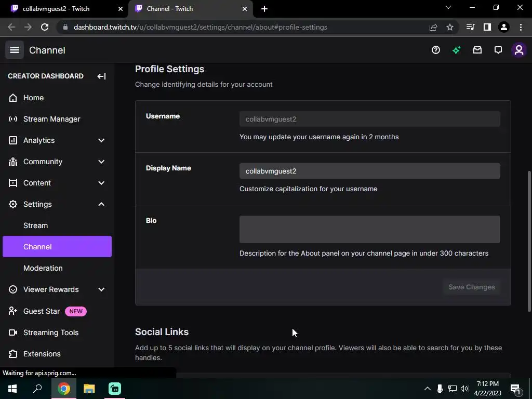Click the Save Changes button
Image resolution: width=532 pixels, height=399 pixels.
click(472, 287)
